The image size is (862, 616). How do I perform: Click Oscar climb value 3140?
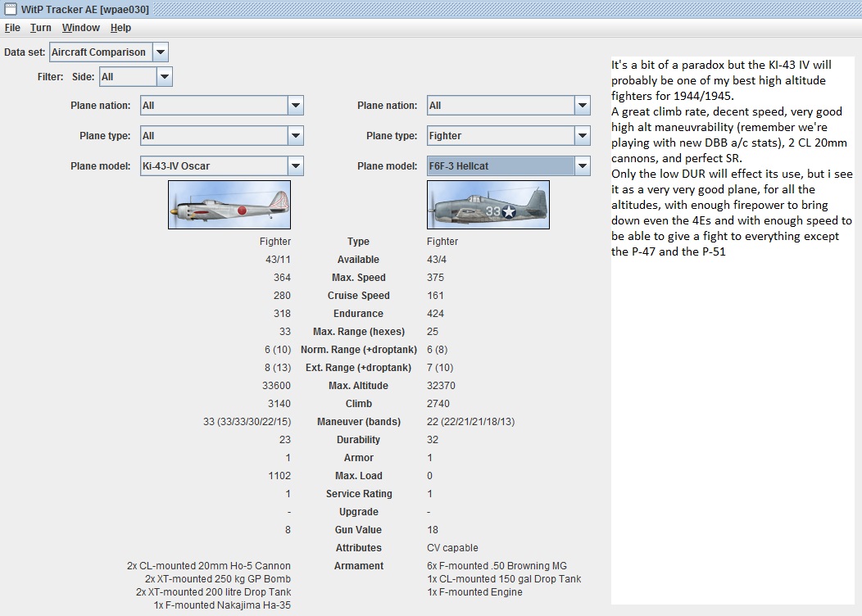(279, 404)
